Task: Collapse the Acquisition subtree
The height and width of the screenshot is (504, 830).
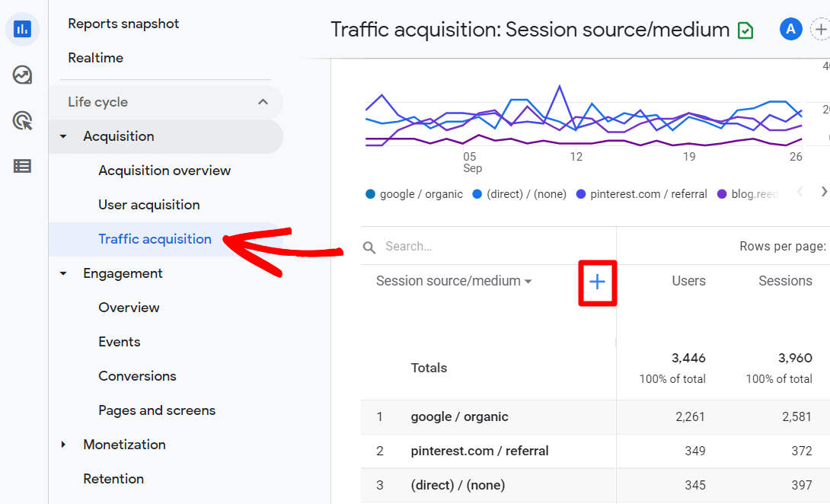Action: click(63, 136)
